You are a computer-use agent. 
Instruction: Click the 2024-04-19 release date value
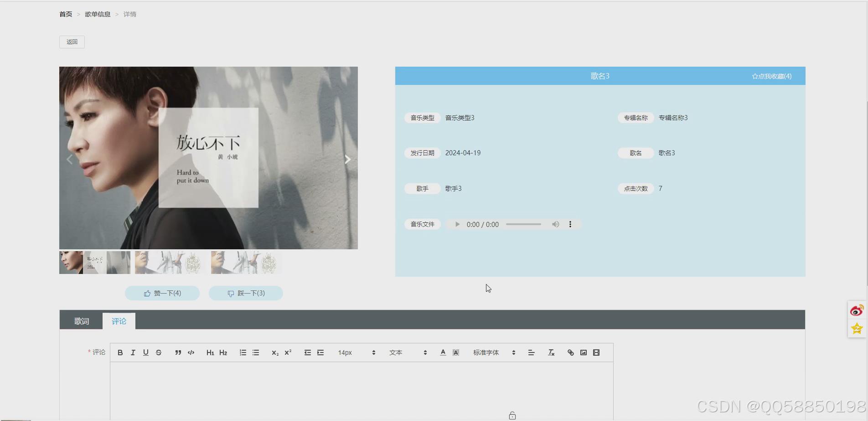point(463,153)
